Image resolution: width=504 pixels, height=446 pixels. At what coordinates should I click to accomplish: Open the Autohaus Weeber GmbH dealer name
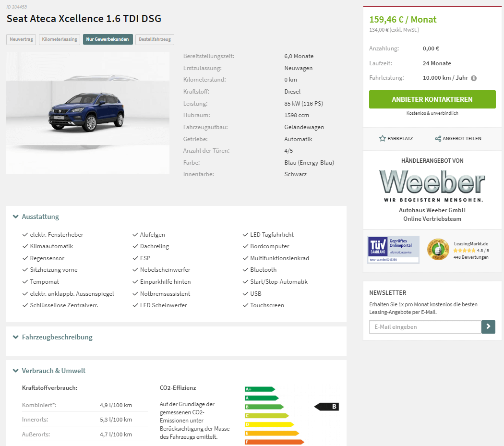432,210
